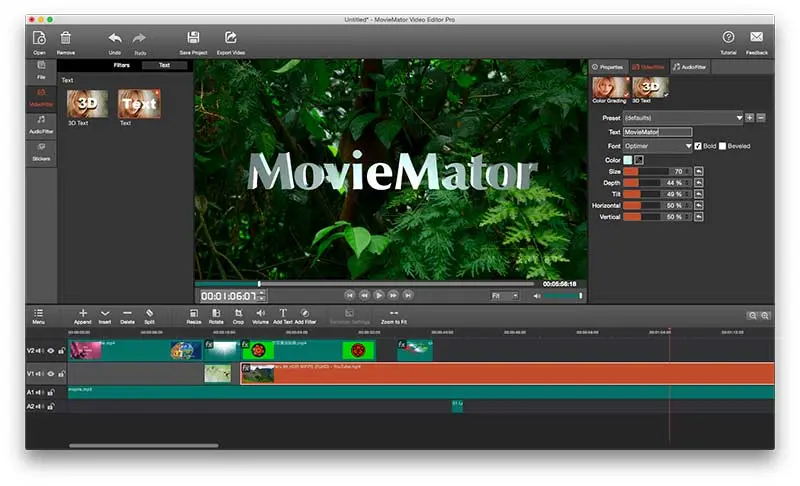Click the timeline zoom in magnifier
The width and height of the screenshot is (800, 486).
[765, 316]
